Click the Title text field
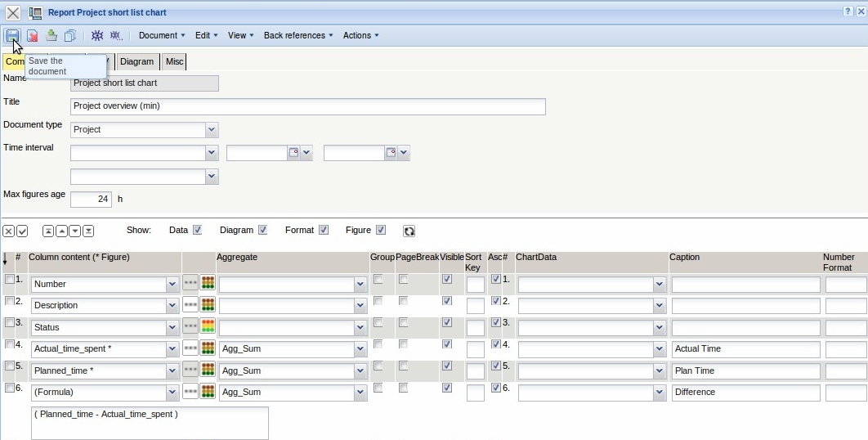The width and height of the screenshot is (868, 440). (307, 106)
